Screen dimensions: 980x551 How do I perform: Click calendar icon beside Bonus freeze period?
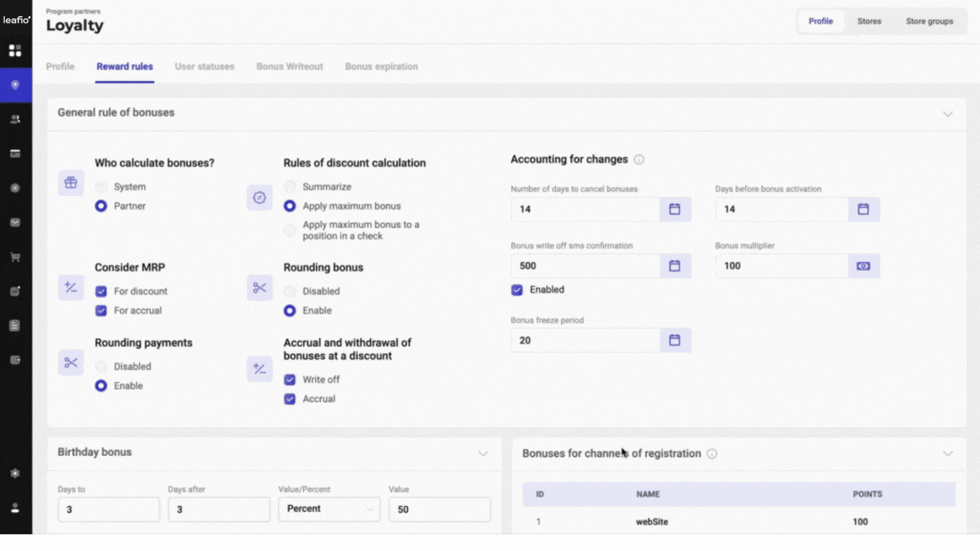click(x=675, y=340)
